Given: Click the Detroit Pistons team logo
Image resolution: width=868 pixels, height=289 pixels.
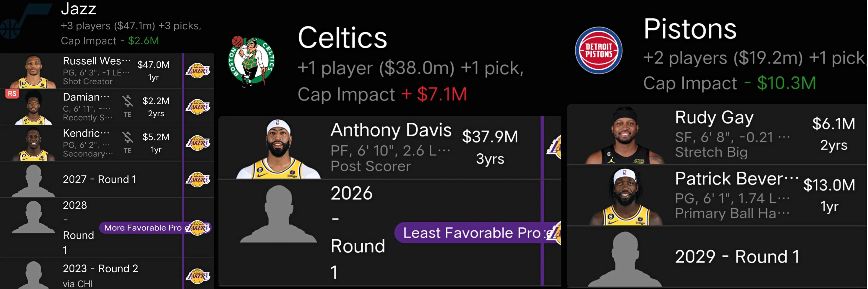Looking at the screenshot, I should pos(598,50).
